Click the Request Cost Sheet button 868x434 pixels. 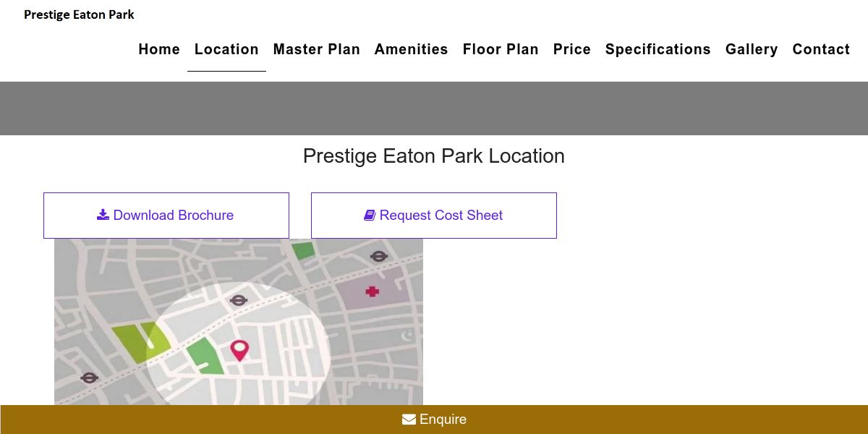434,216
